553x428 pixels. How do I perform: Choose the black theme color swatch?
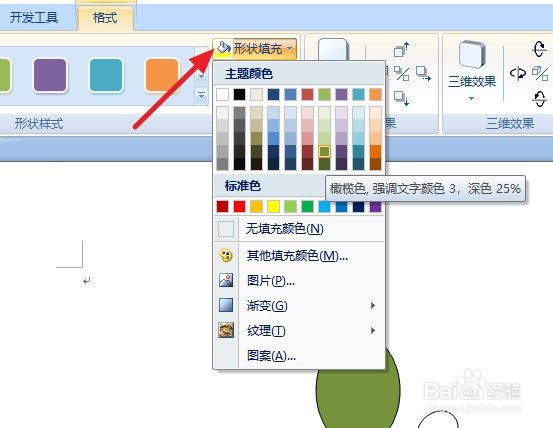(x=239, y=94)
